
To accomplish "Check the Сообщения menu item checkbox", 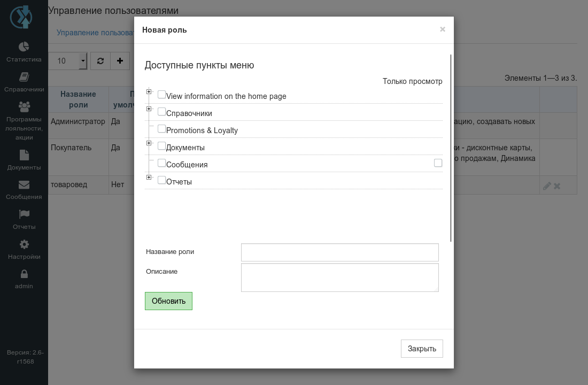I will (161, 163).
